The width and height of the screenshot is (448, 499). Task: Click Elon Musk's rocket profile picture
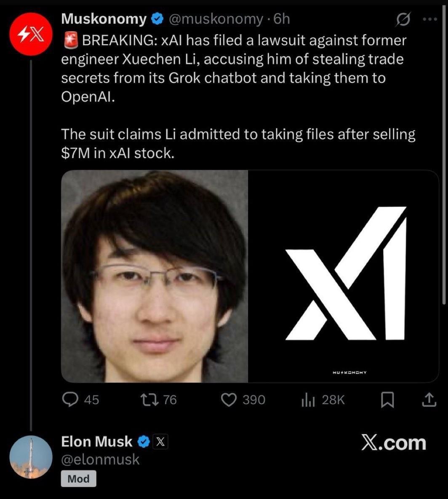coord(31,457)
